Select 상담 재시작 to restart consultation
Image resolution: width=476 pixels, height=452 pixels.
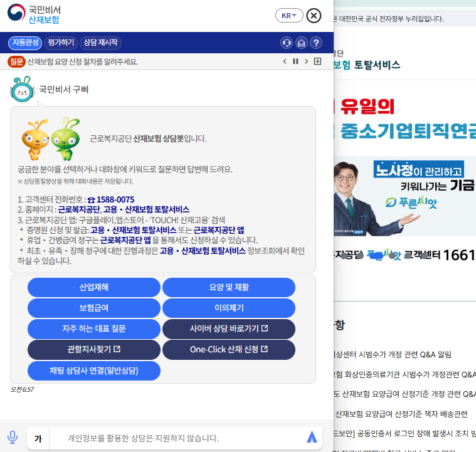click(x=100, y=43)
